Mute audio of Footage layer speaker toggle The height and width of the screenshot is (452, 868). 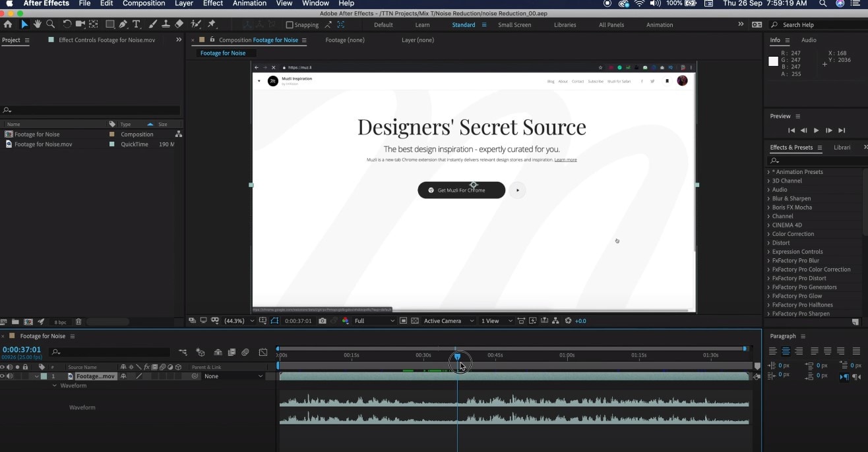[x=10, y=376]
